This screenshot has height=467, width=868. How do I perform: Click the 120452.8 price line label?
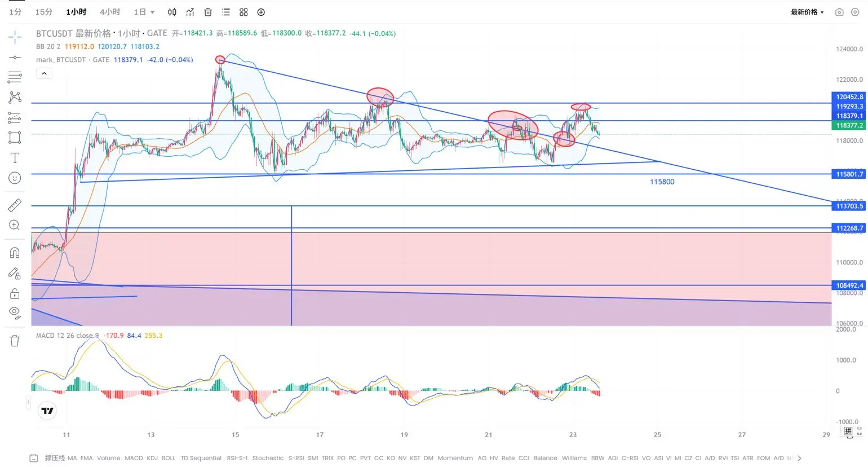pos(849,97)
